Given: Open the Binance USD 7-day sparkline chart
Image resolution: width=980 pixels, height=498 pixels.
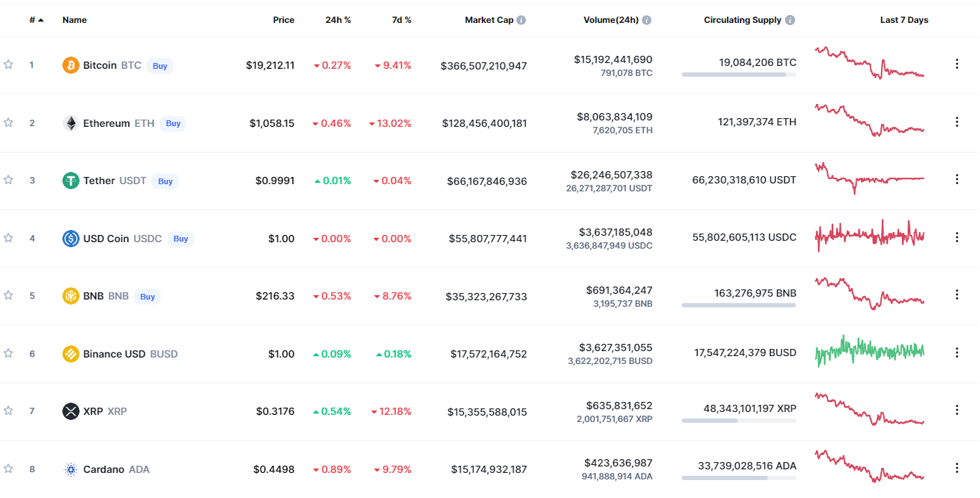Looking at the screenshot, I should pyautogui.click(x=870, y=351).
